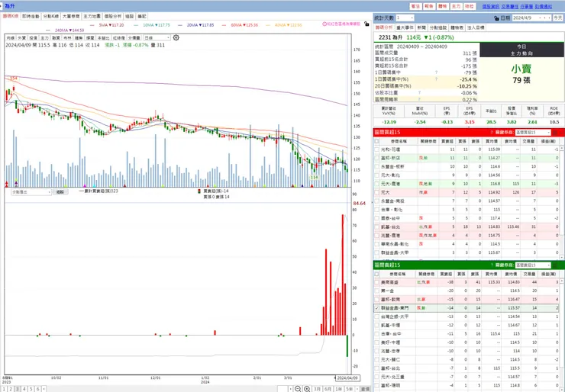Click the help question mark beside 佔股本比重
This screenshot has width=565, height=392.
point(419,92)
